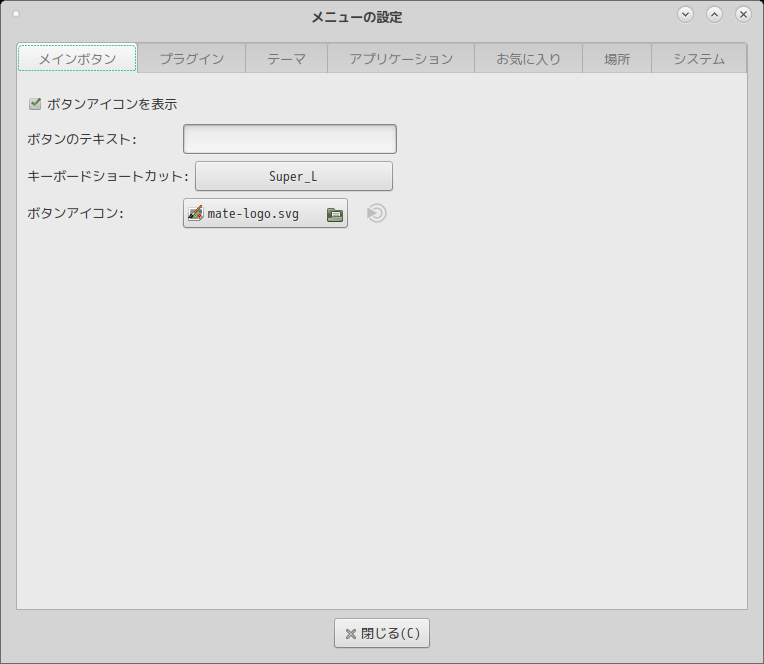Screen dimensions: 764x664
Task: Switch to the メインボタン tab
Action: pyautogui.click(x=77, y=58)
